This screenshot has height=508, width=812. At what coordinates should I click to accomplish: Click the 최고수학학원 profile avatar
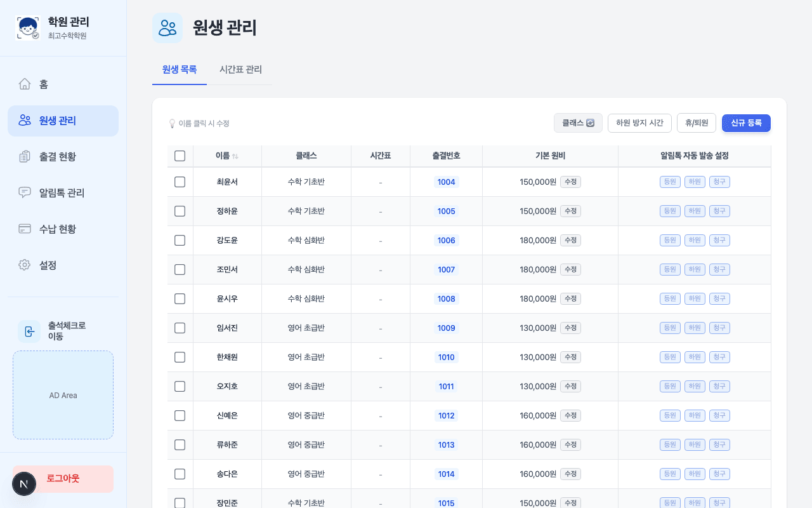tap(27, 27)
